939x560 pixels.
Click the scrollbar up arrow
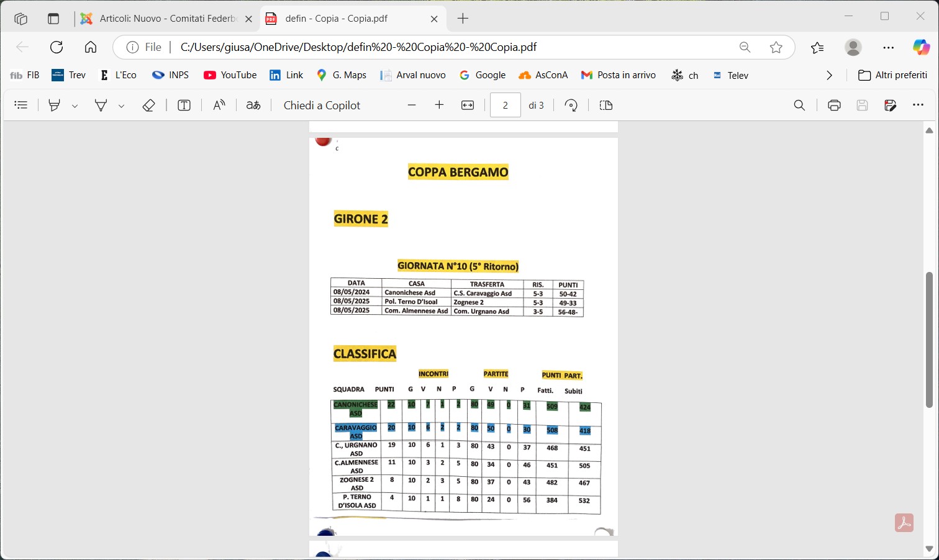929,130
